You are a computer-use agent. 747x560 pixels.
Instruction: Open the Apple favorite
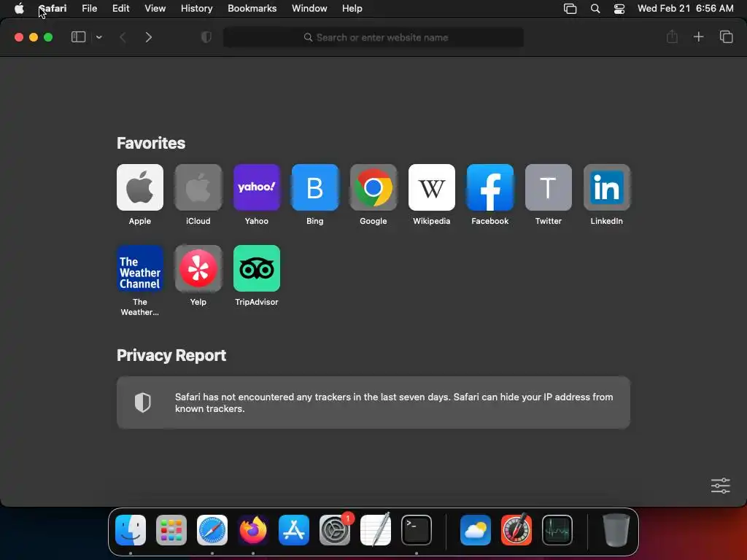point(139,187)
